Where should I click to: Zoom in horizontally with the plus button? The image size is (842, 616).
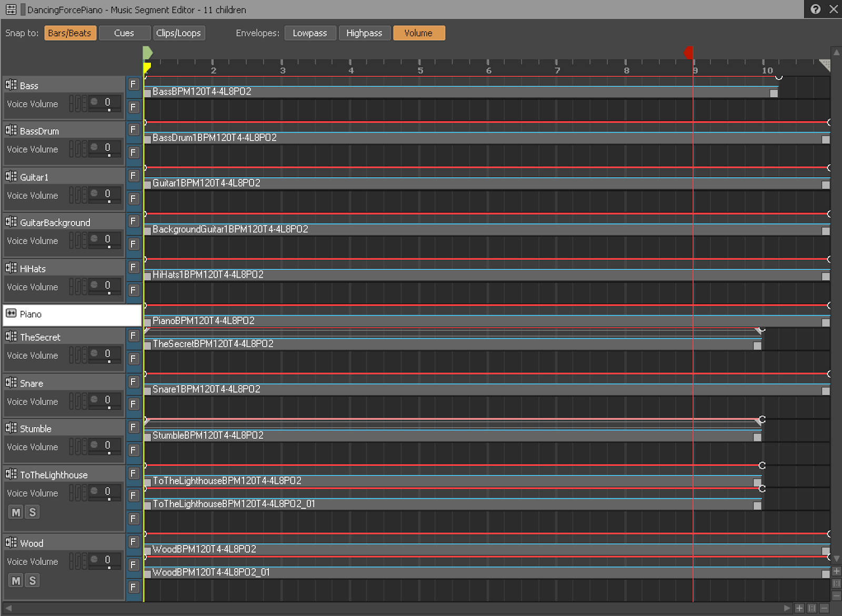point(799,608)
